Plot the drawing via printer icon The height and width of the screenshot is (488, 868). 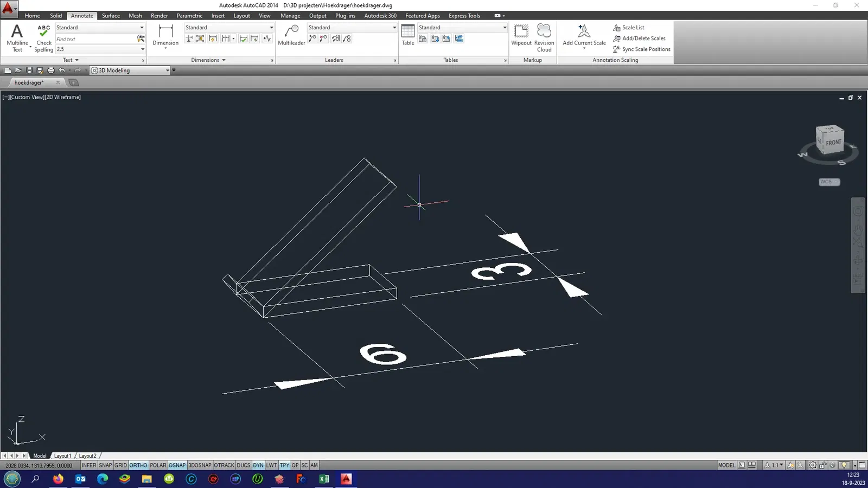pyautogui.click(x=51, y=70)
